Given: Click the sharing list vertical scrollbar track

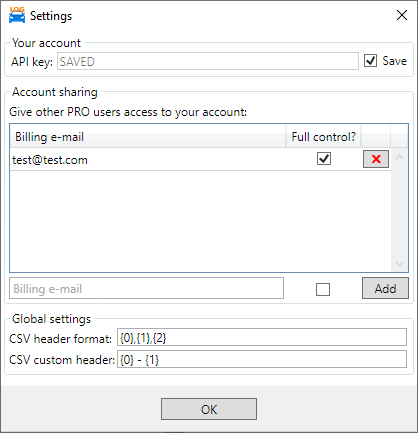Looking at the screenshot, I should (399, 211).
